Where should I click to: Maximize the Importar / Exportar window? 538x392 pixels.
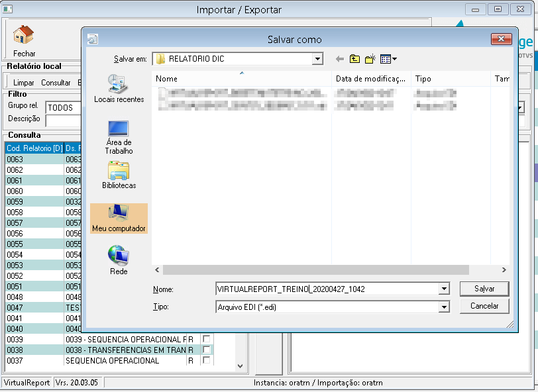coord(498,9)
